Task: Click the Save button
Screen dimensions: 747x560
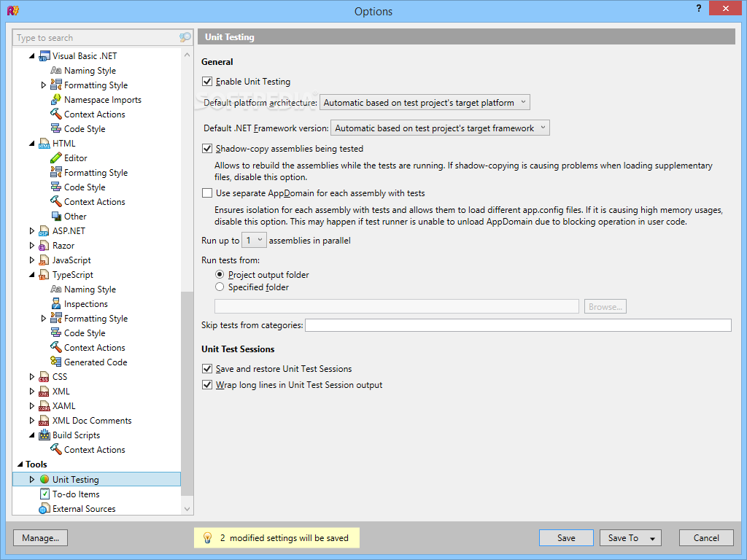Action: [566, 538]
